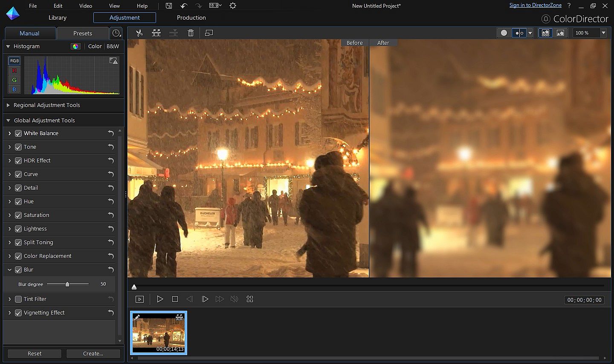Open the history clock icon tab

coord(116,33)
